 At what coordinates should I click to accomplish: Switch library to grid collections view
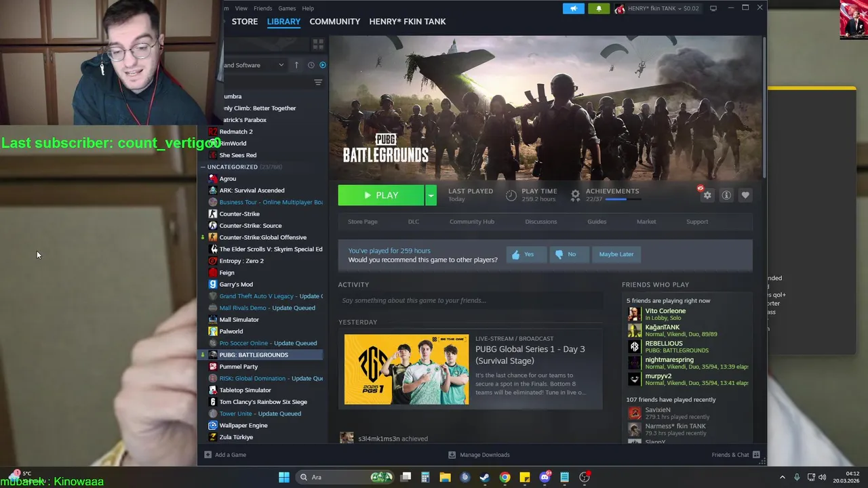pos(318,44)
